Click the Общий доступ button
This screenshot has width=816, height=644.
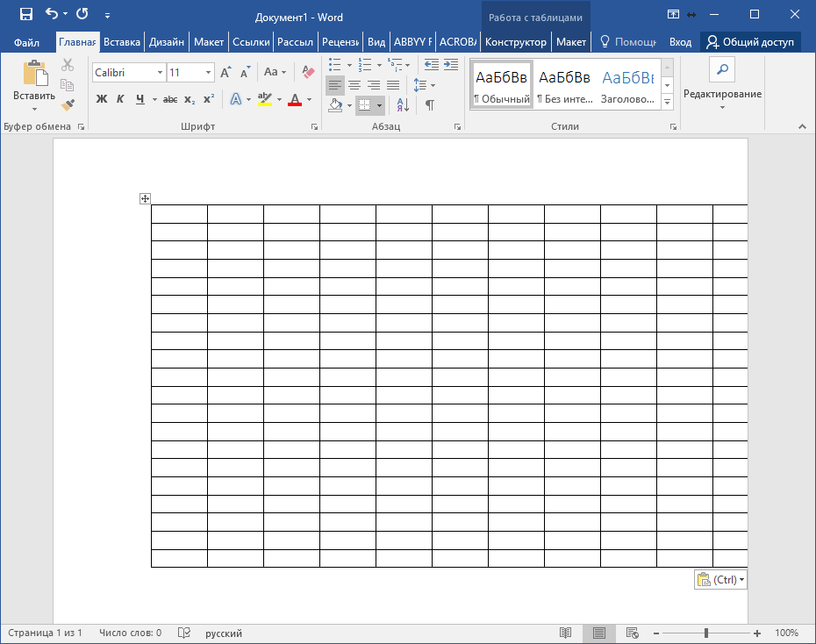[750, 42]
